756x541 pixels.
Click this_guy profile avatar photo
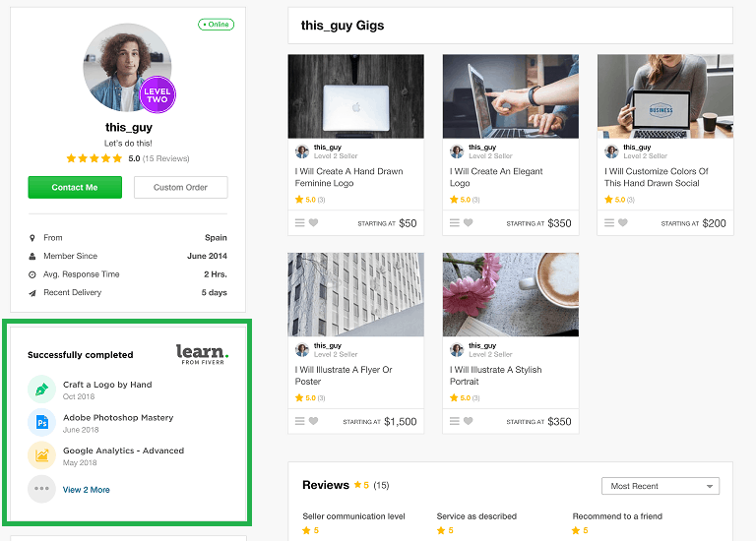coord(127,68)
